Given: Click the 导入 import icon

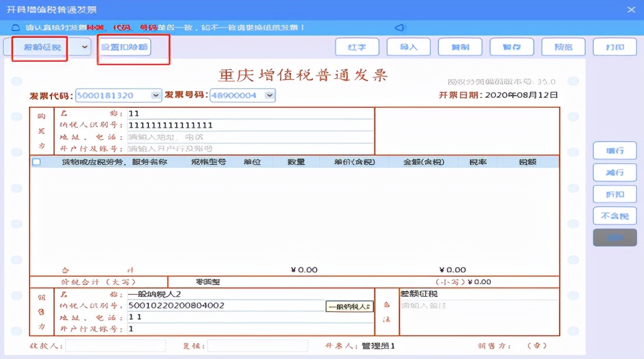Looking at the screenshot, I should point(409,47).
